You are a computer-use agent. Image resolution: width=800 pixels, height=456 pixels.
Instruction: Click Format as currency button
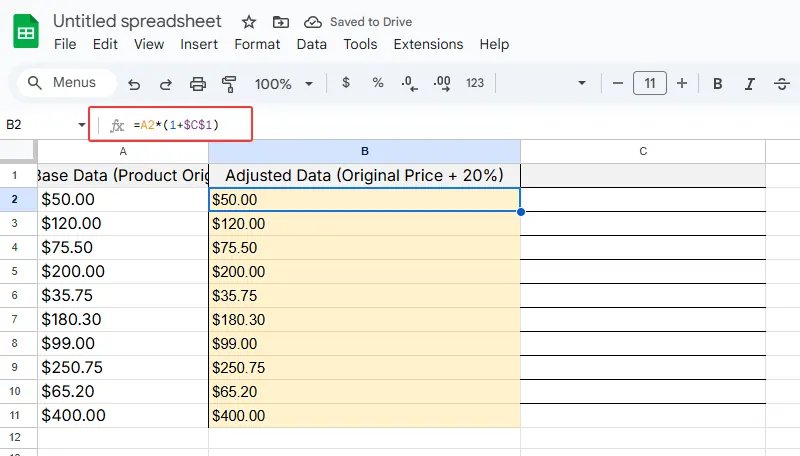(x=346, y=84)
